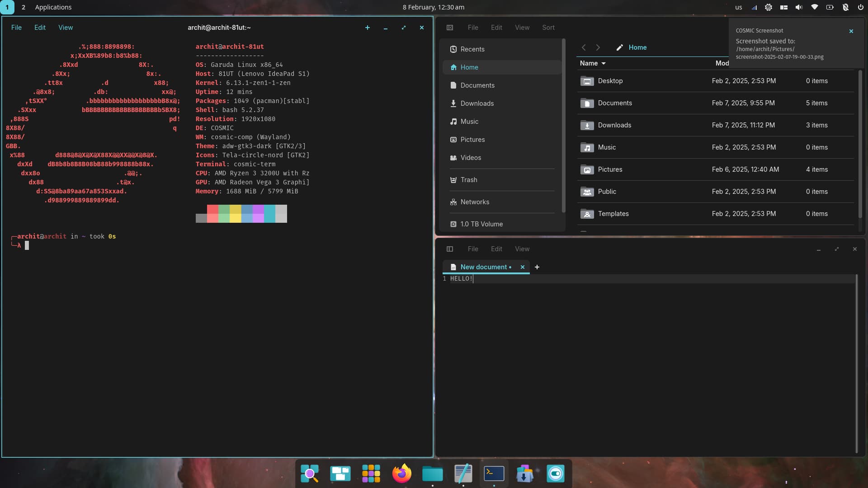The width and height of the screenshot is (868, 488).
Task: Open terminal Edit menu
Action: click(40, 28)
